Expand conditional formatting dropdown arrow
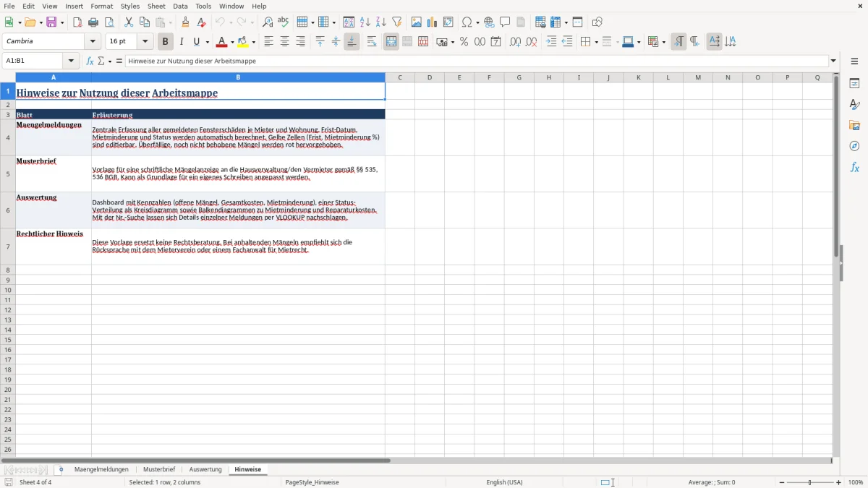The image size is (868, 488). (663, 42)
